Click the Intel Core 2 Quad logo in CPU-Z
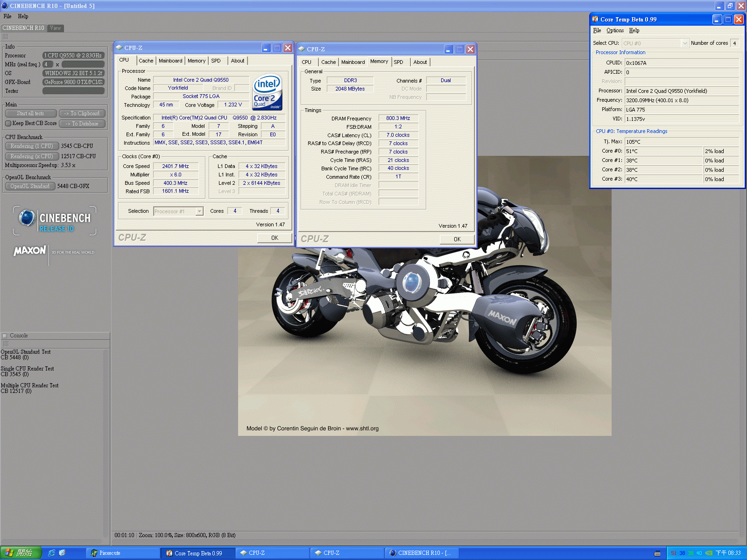Screen dimensions: 747x560 click(x=268, y=92)
